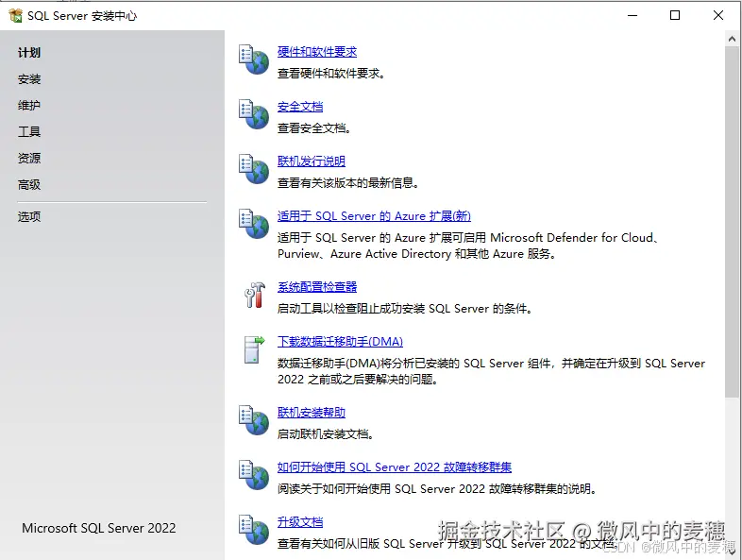Click 启动工具以检查阻止成功安装 description text
742x560 pixels.
pos(405,309)
